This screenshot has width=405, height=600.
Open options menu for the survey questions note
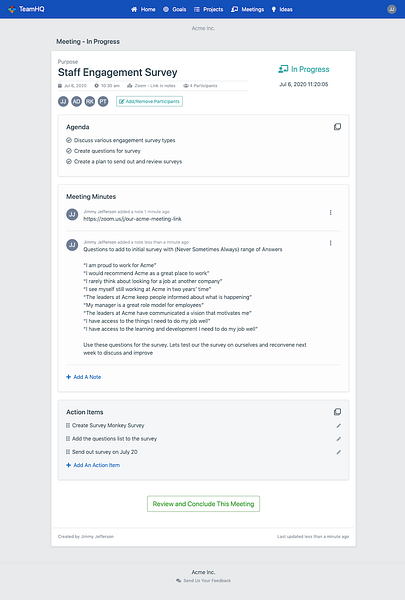330,243
